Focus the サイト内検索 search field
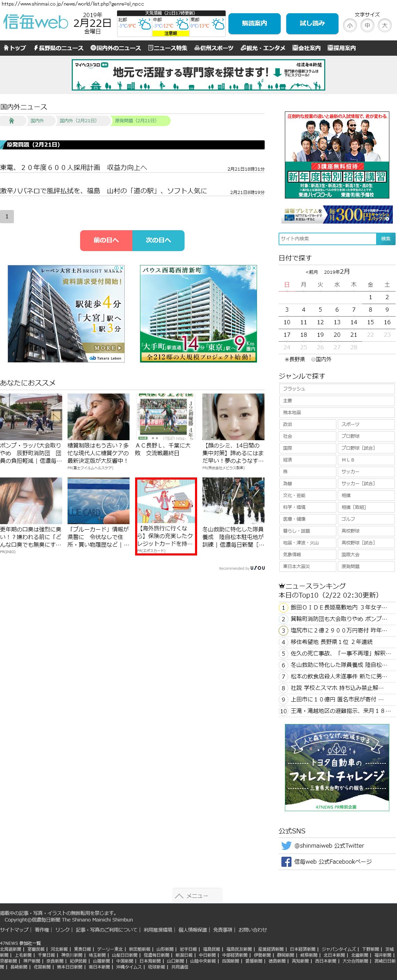 [x=327, y=239]
